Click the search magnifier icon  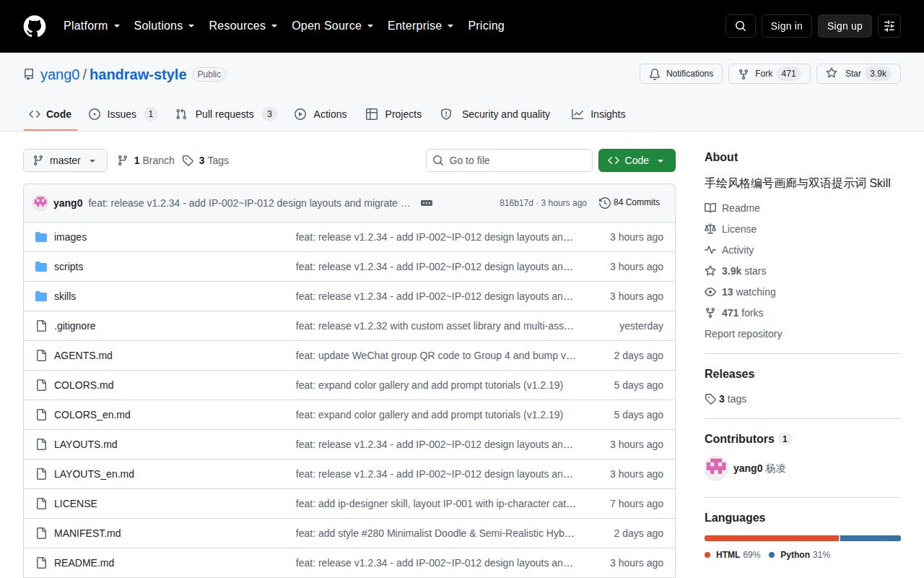pyautogui.click(x=741, y=26)
